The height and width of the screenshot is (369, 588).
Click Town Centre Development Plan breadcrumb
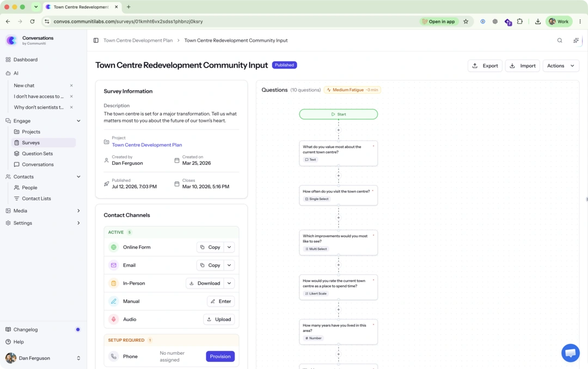click(138, 40)
